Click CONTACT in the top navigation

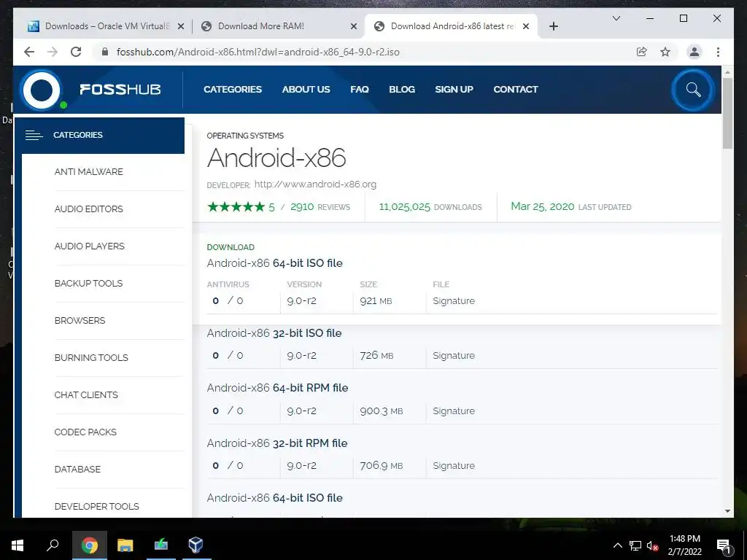point(516,90)
